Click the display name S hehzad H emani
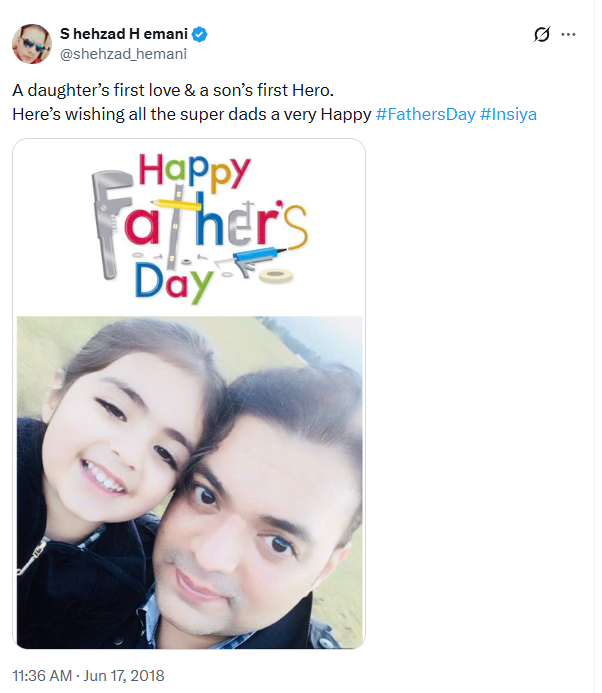This screenshot has width=602, height=693. coord(124,34)
